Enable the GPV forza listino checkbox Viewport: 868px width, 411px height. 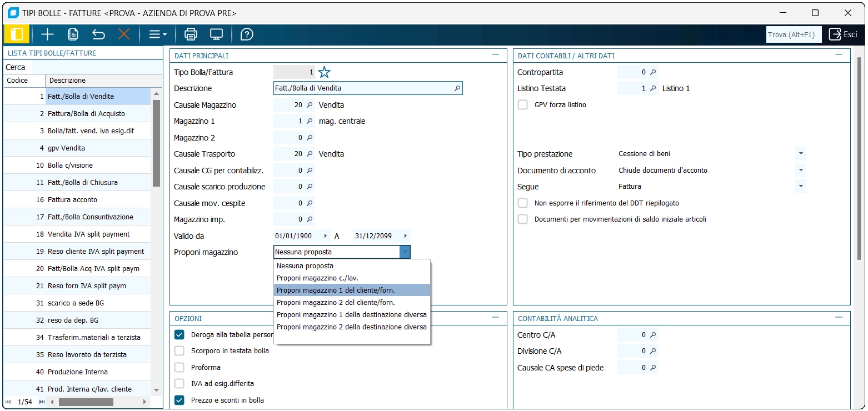coord(522,105)
